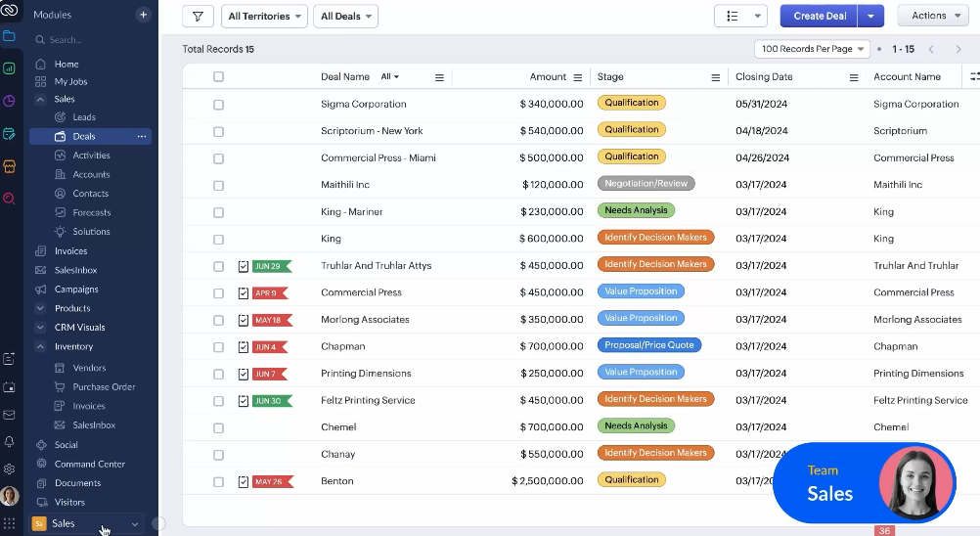Toggle the select-all header checkbox

pyautogui.click(x=218, y=77)
